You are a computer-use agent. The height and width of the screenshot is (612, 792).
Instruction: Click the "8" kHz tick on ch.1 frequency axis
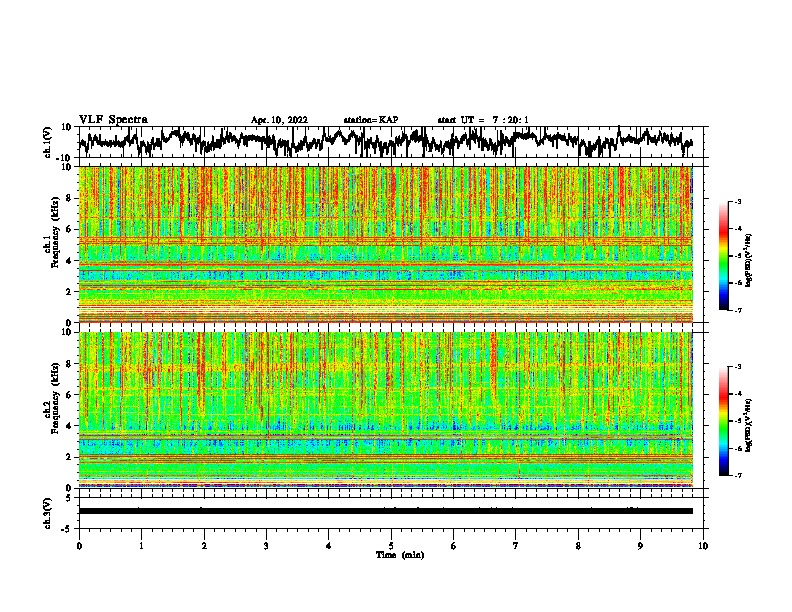(x=70, y=198)
